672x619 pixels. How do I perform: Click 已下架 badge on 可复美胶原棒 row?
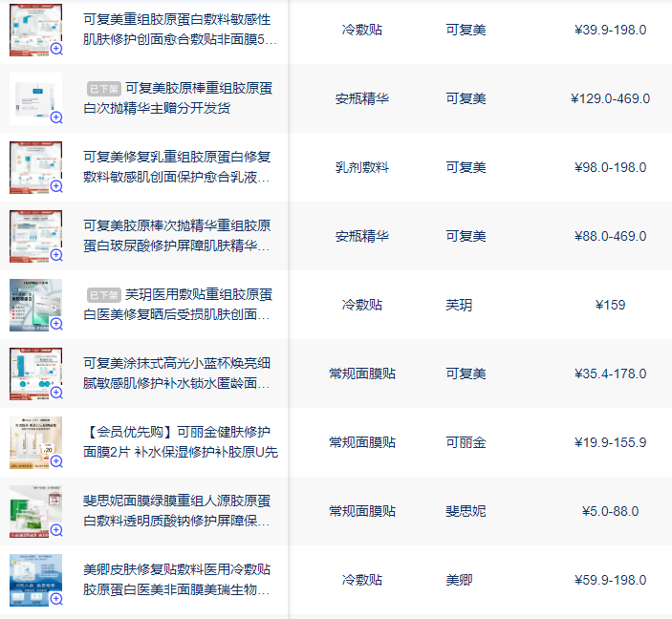104,89
